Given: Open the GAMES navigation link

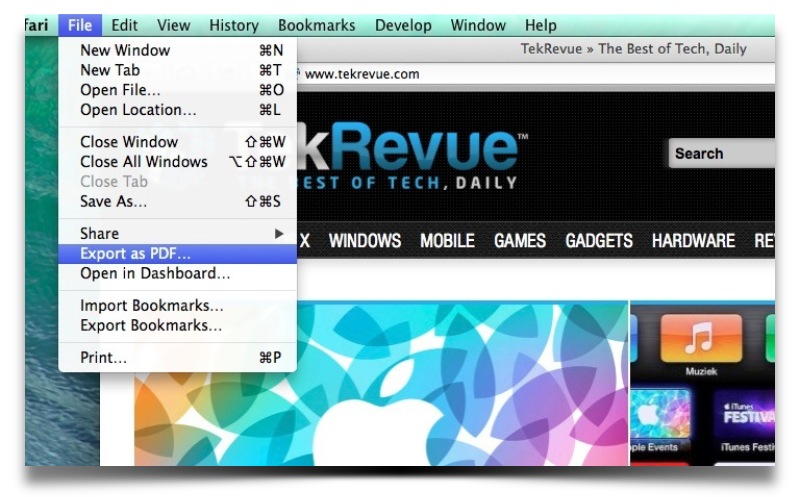Looking at the screenshot, I should [x=520, y=241].
